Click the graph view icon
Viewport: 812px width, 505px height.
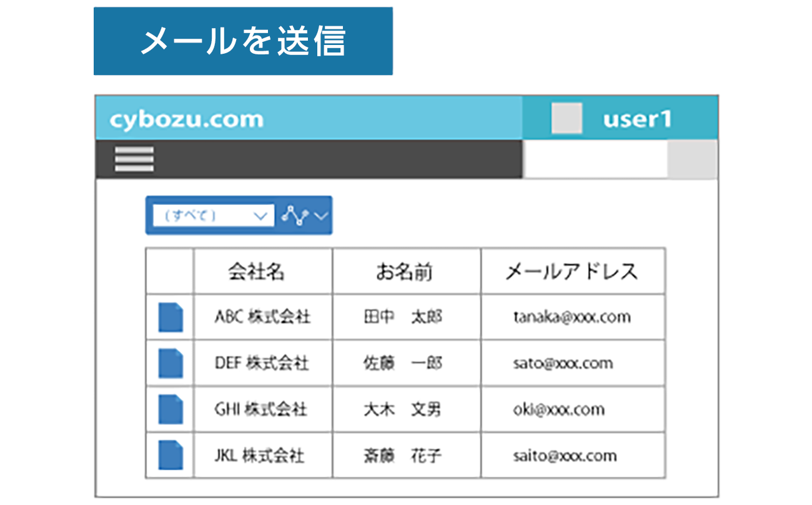(295, 215)
